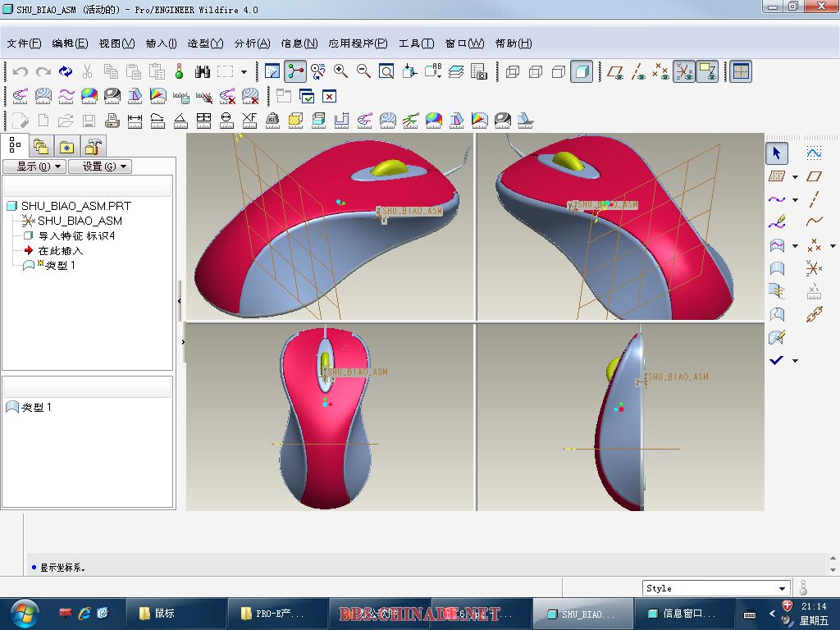This screenshot has width=840, height=630.
Task: Click the blue checkmark Done icon
Action: [777, 360]
